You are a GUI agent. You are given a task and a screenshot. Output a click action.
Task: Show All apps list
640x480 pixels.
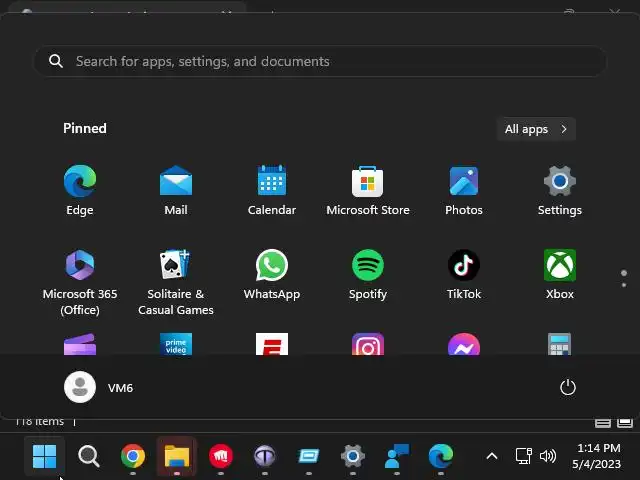click(536, 129)
